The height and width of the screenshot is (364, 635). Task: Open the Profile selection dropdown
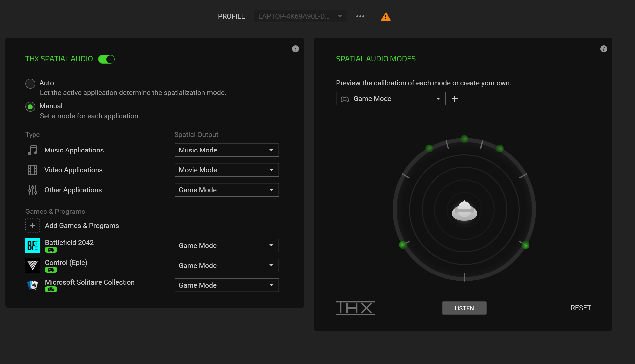pos(300,16)
